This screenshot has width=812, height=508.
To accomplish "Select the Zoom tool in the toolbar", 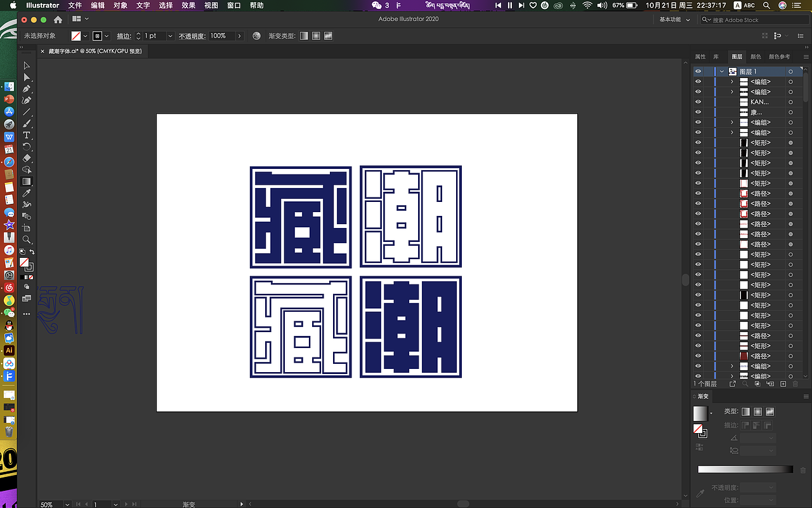I will [x=27, y=239].
